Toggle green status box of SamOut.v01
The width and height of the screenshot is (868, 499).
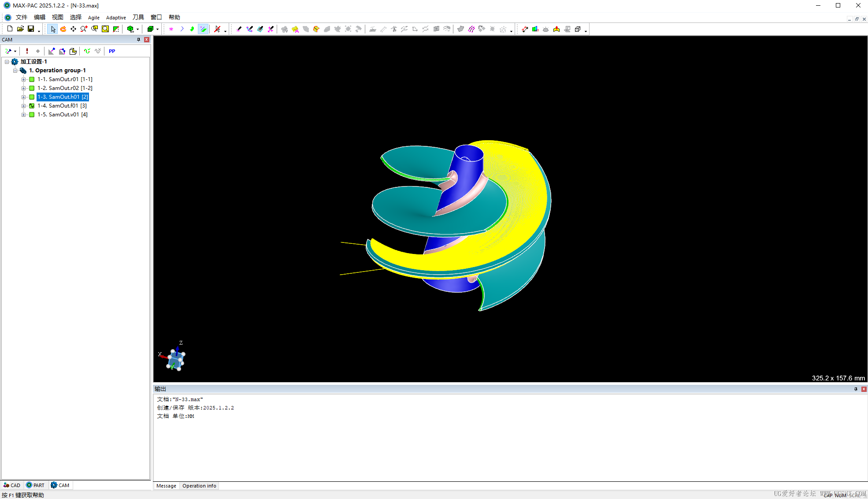(x=32, y=115)
